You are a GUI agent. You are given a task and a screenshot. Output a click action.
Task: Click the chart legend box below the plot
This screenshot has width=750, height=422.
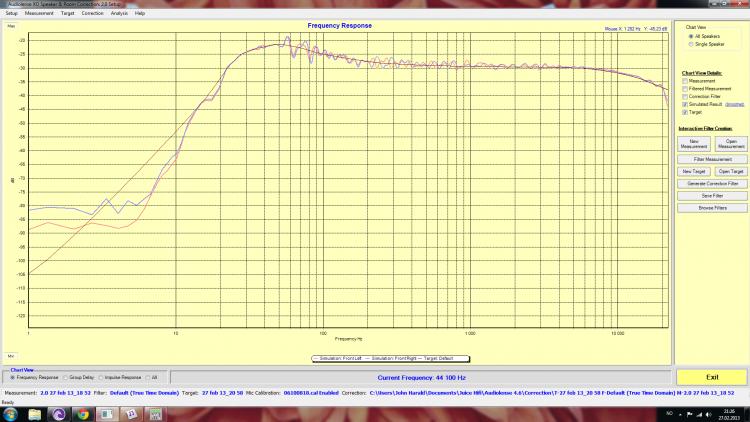click(x=390, y=358)
